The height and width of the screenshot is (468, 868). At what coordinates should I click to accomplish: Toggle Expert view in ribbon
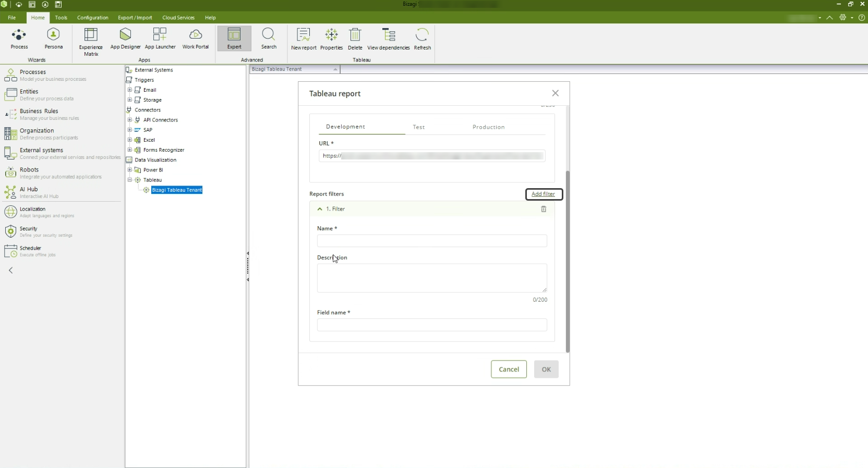tap(234, 39)
